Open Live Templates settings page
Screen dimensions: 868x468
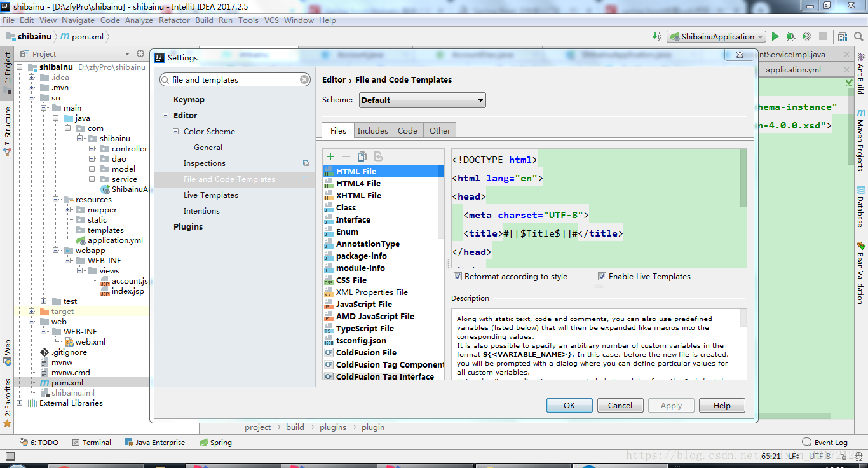[x=211, y=195]
